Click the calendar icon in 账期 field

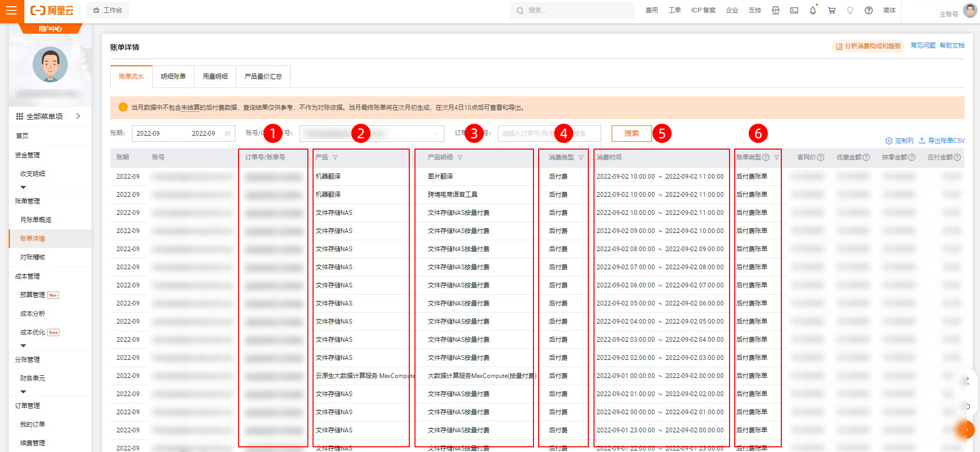[x=228, y=134]
